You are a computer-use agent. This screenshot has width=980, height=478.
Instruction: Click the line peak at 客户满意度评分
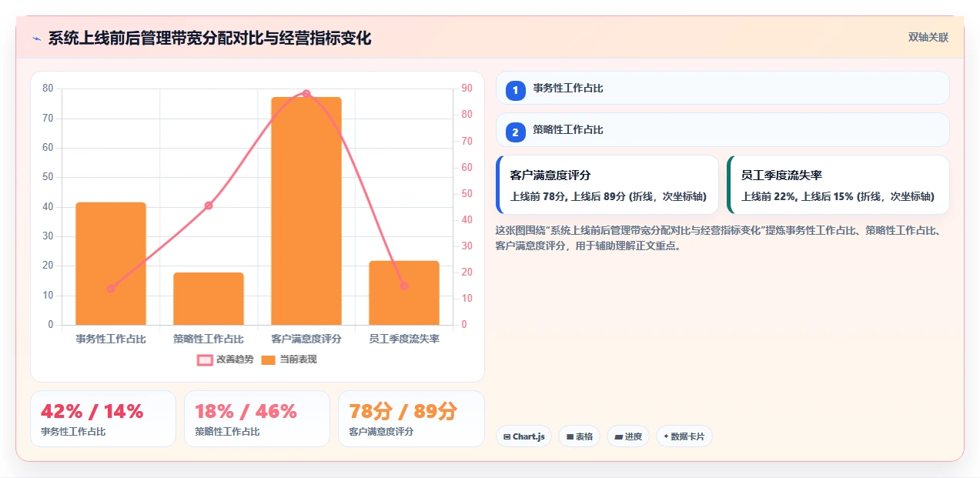point(306,94)
